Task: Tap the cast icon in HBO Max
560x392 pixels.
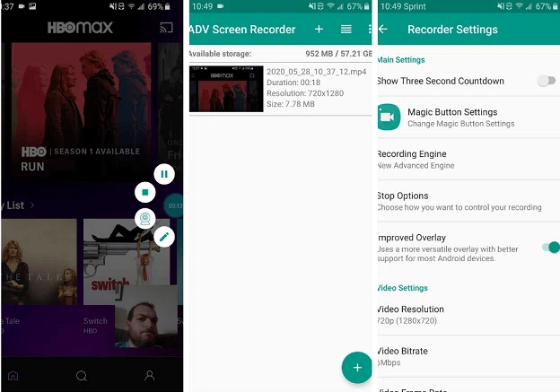Action: pyautogui.click(x=166, y=28)
